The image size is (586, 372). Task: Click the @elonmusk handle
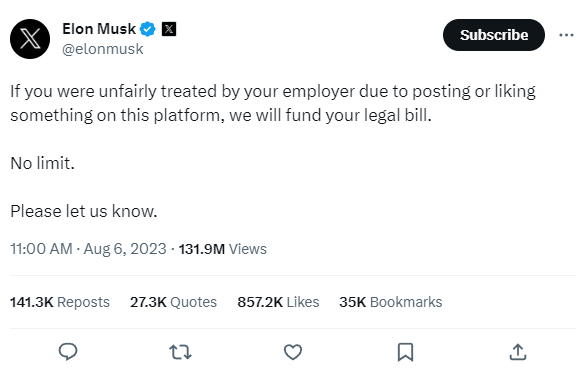point(103,49)
